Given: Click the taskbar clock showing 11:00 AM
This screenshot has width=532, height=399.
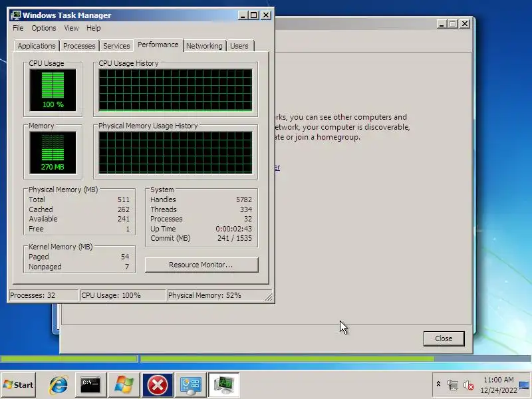Looking at the screenshot, I should (498, 385).
